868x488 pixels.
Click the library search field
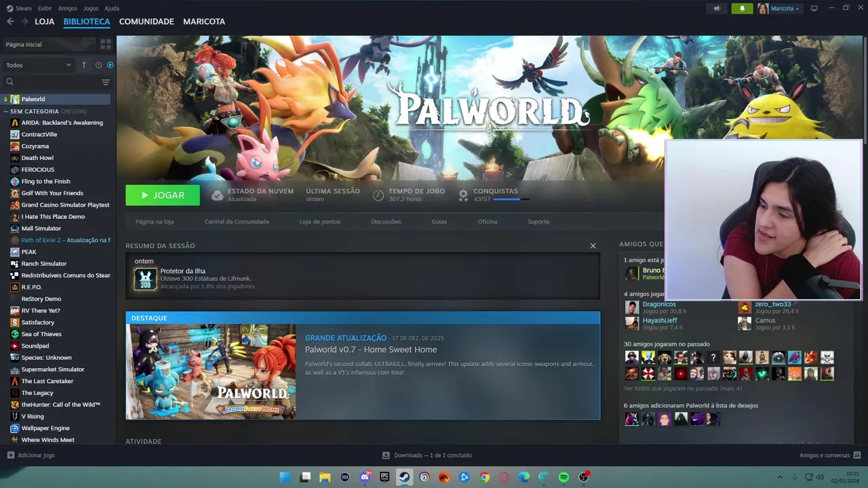51,82
